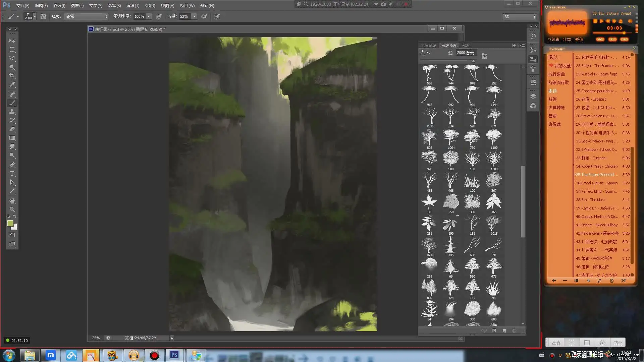The height and width of the screenshot is (362, 644).
Task: Select the Horizontal Type tool
Action: (x=12, y=174)
